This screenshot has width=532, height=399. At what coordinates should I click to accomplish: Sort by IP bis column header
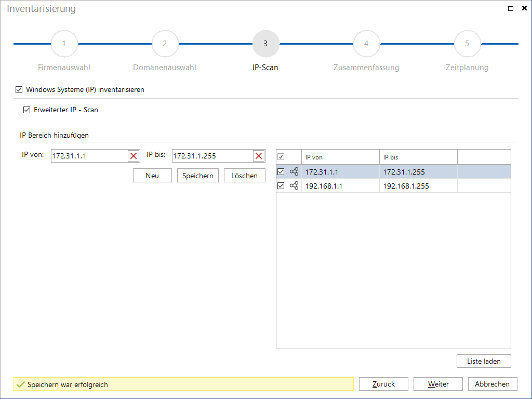click(x=418, y=157)
